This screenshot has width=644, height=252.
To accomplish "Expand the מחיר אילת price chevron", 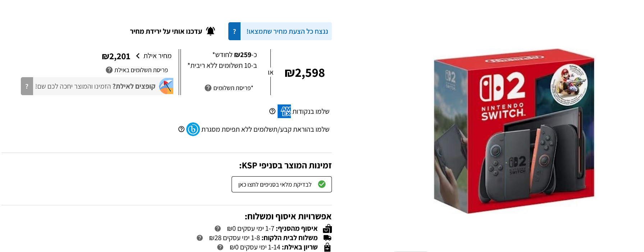I will point(138,56).
